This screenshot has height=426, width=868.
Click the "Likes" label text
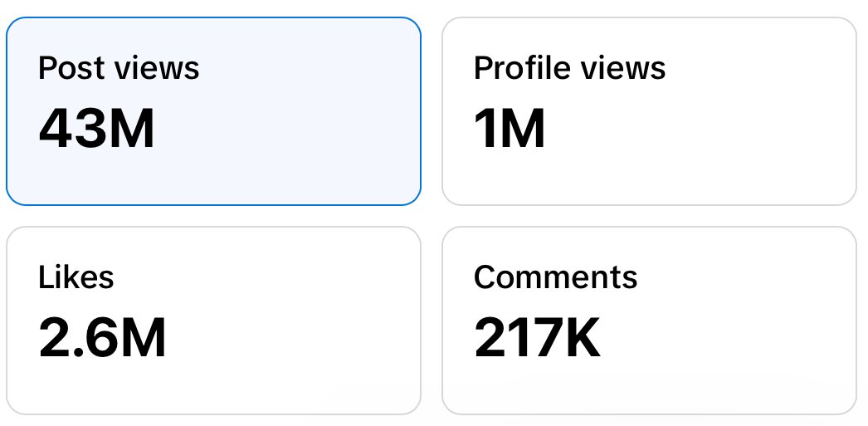pos(76,277)
